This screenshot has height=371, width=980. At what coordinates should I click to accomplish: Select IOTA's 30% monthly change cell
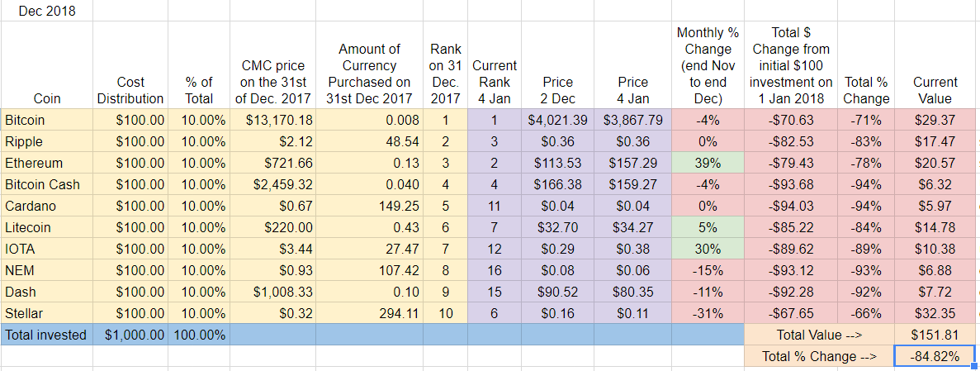[708, 249]
